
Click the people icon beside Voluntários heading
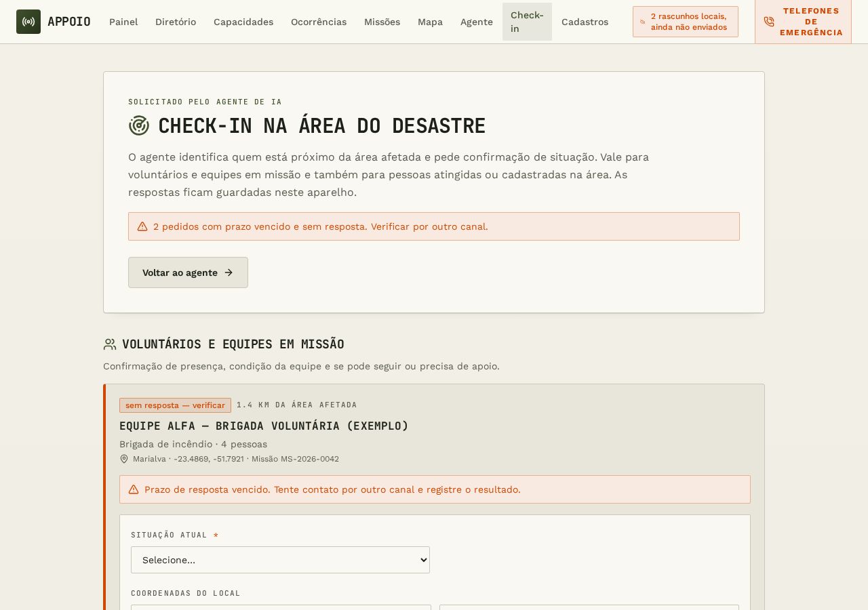[x=110, y=344]
